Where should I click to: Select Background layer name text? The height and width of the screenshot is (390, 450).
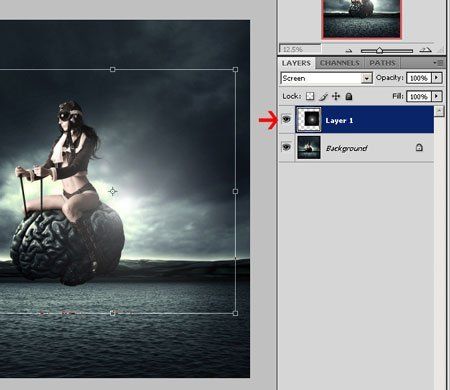click(346, 148)
